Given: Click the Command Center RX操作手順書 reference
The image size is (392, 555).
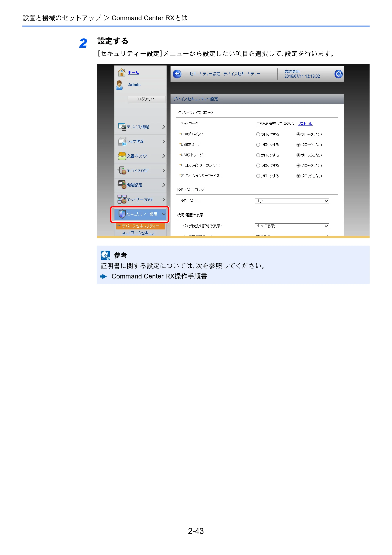Looking at the screenshot, I should [159, 276].
